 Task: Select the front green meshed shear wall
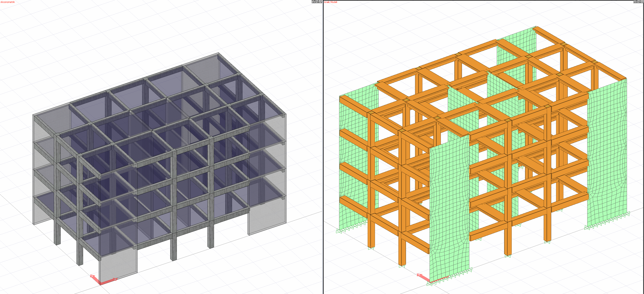click(449, 208)
